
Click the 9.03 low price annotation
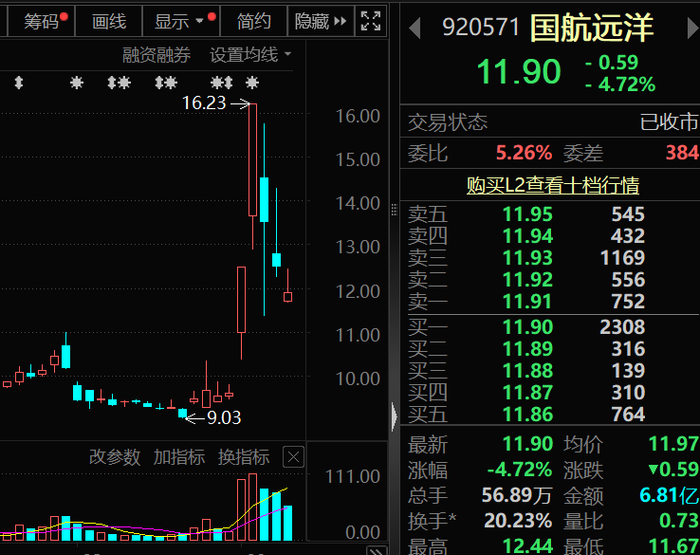[224, 418]
